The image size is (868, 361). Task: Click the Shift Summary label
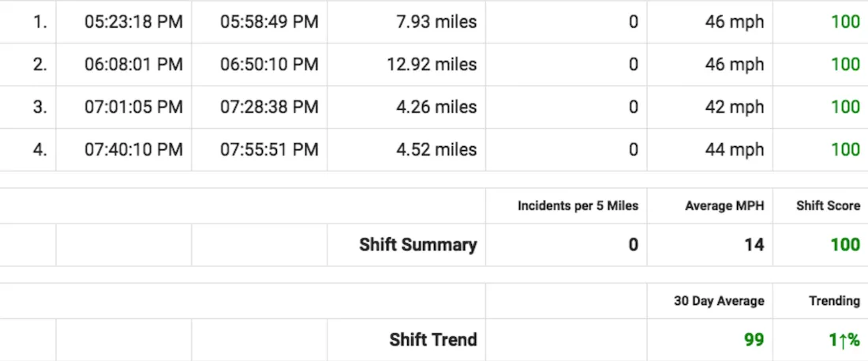pos(417,245)
